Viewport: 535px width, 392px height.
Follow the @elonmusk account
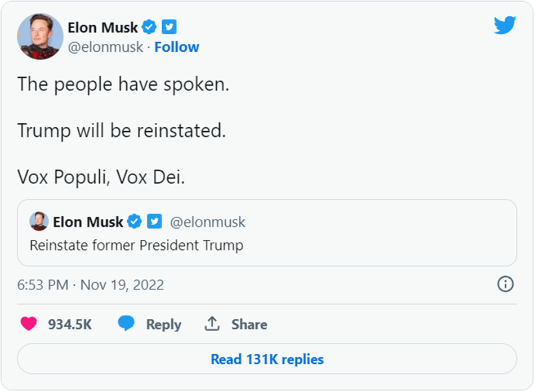[177, 47]
